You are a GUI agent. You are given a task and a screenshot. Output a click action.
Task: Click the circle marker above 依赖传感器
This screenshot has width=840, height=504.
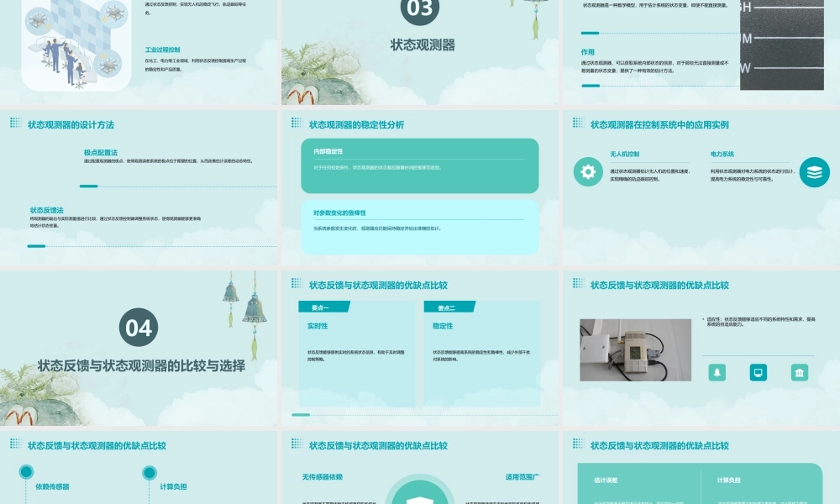[x=26, y=472]
